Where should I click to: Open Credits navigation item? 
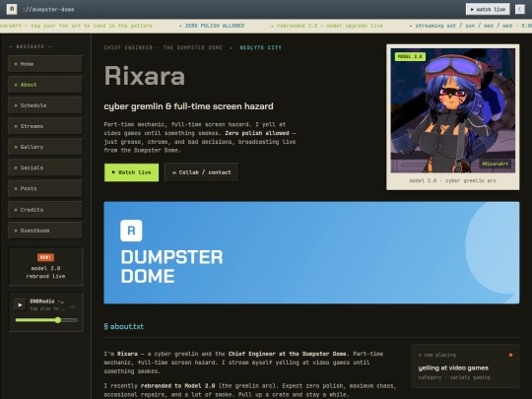point(45,210)
